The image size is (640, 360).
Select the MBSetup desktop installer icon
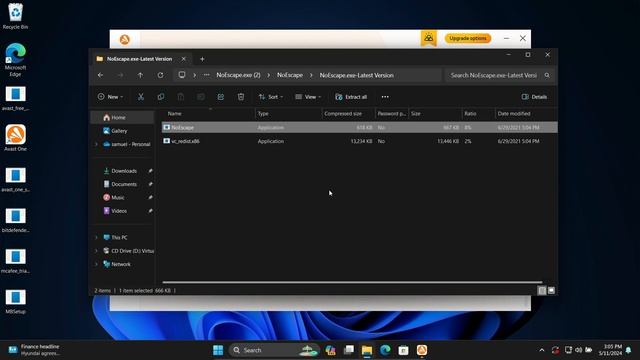click(16, 302)
